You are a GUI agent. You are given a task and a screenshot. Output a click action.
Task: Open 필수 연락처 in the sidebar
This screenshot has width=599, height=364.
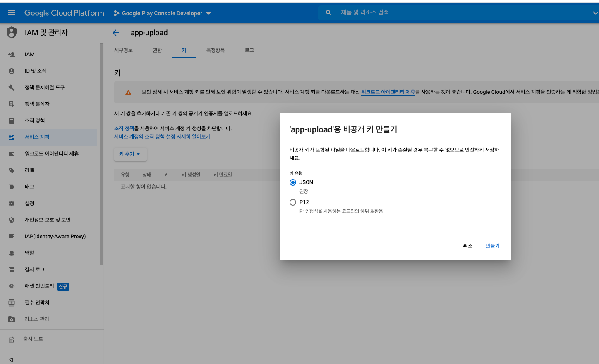tap(49, 302)
